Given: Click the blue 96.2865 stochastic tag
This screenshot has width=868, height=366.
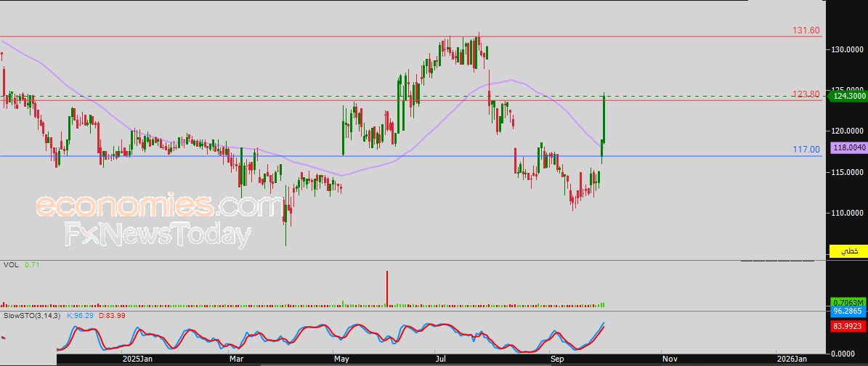Looking at the screenshot, I should click(848, 310).
